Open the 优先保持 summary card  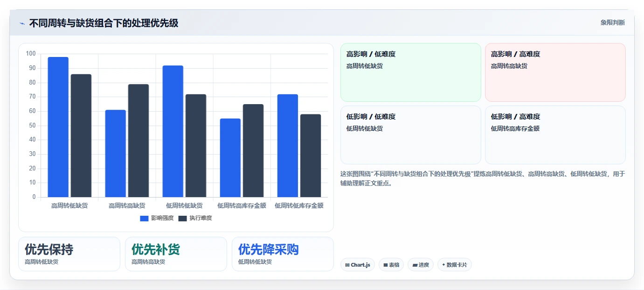pos(69,254)
